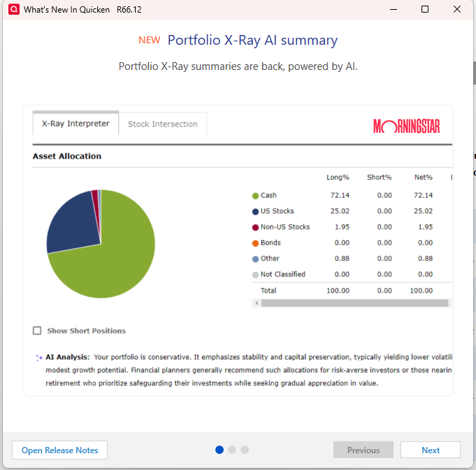Click the Previous button

(363, 450)
